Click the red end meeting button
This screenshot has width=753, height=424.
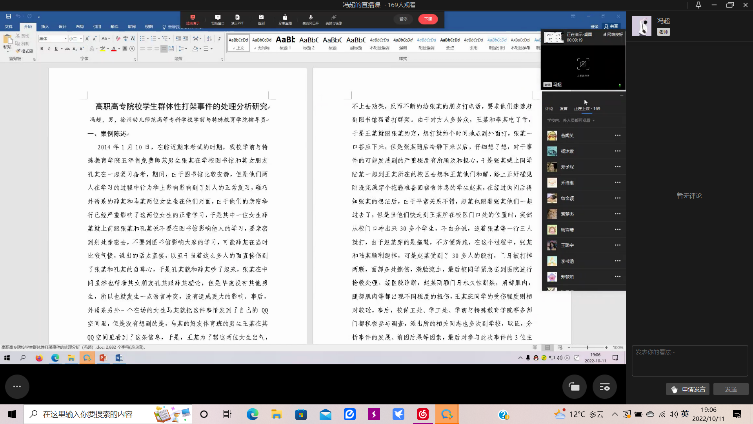point(428,18)
